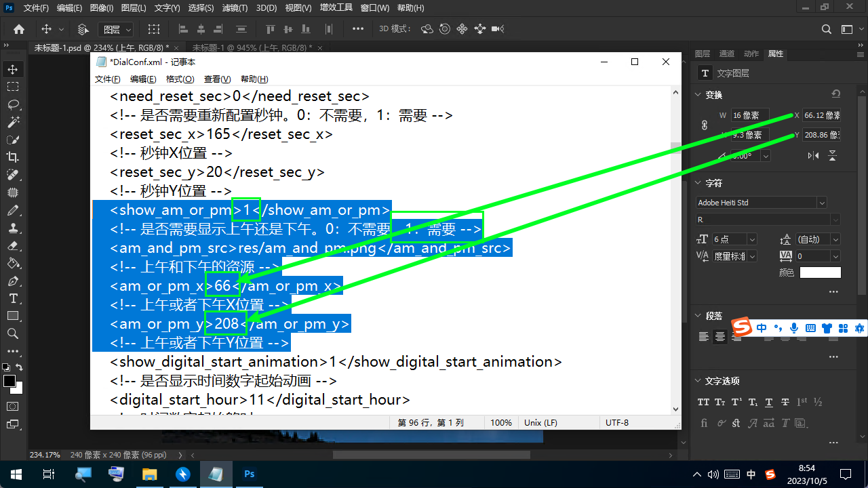Select the Lasso tool in the toolbar
This screenshot has width=868, height=488.
pyautogui.click(x=13, y=104)
